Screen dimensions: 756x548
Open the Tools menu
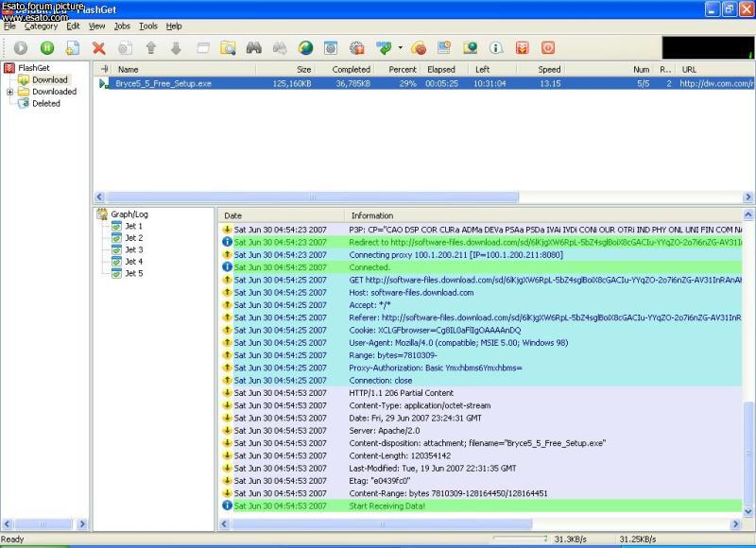148,26
